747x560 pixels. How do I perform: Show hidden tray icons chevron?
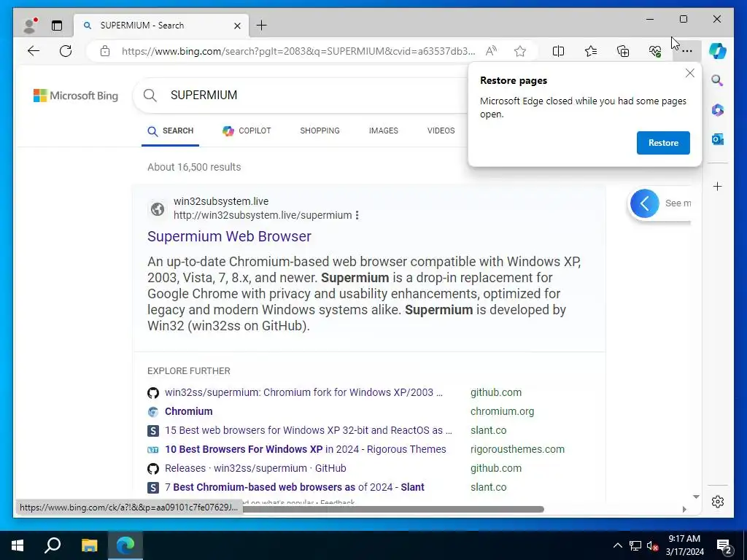tap(617, 545)
